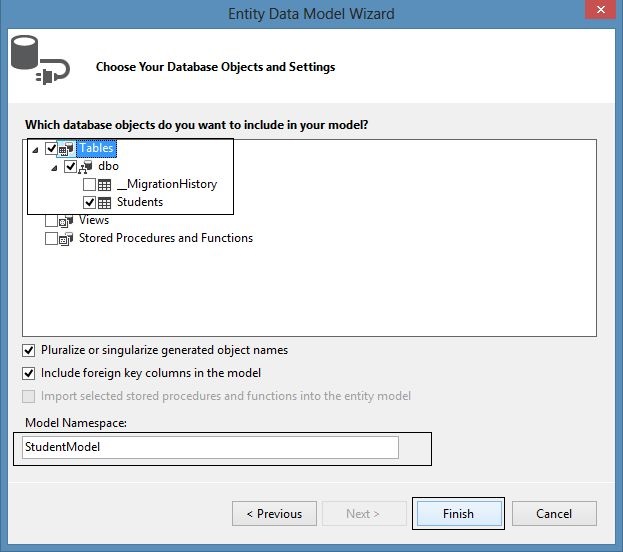This screenshot has height=552, width=623.
Task: Select the Views tree item
Action: click(x=94, y=220)
